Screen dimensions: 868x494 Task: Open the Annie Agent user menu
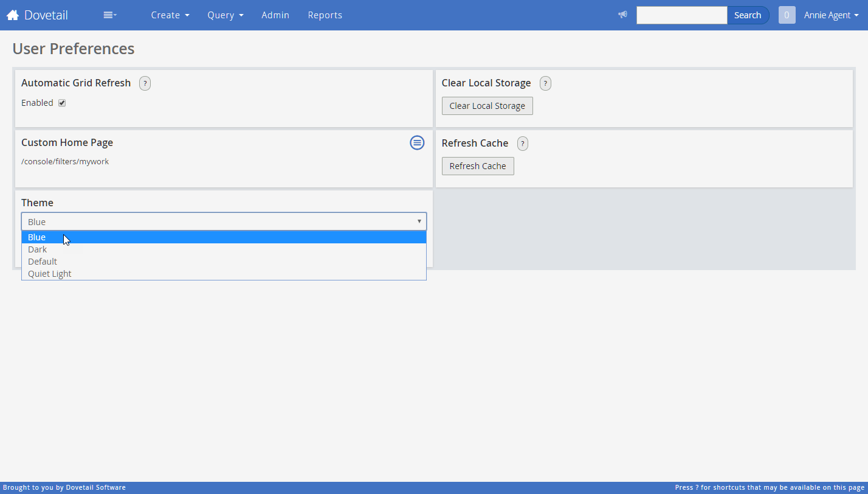pos(831,15)
